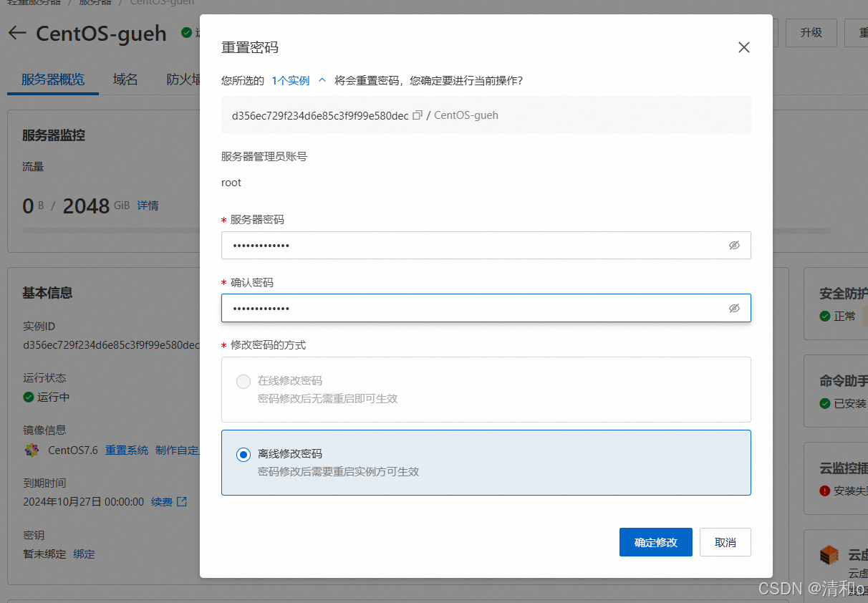Click 续费 link next to expiry date

coord(162,502)
